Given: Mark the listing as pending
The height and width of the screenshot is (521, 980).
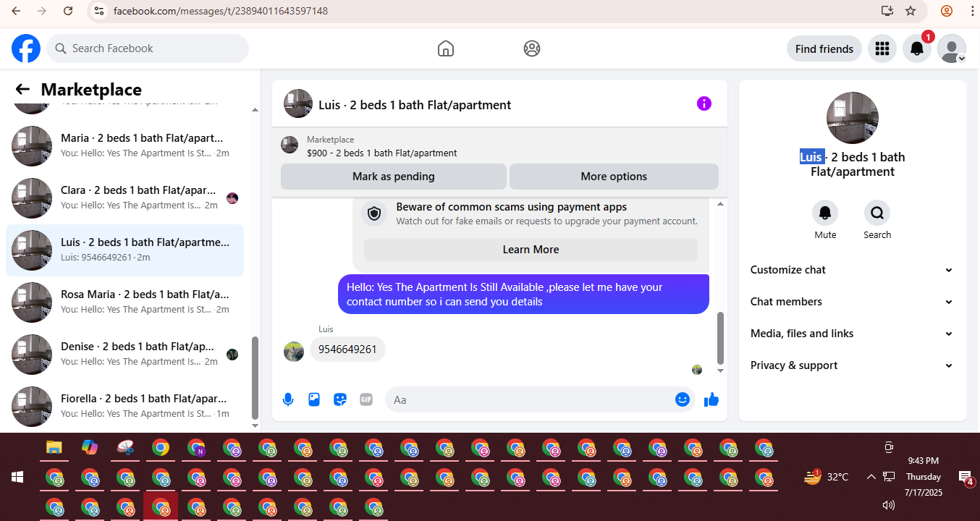Looking at the screenshot, I should pos(394,177).
